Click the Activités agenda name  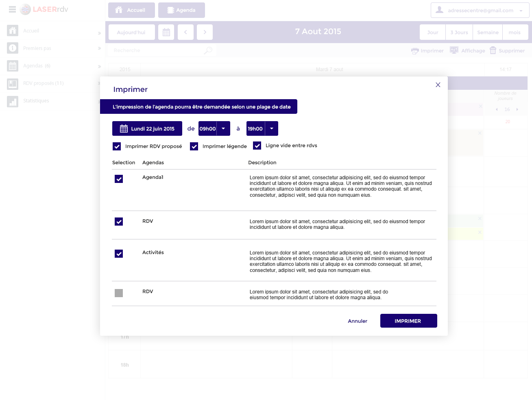pos(153,252)
